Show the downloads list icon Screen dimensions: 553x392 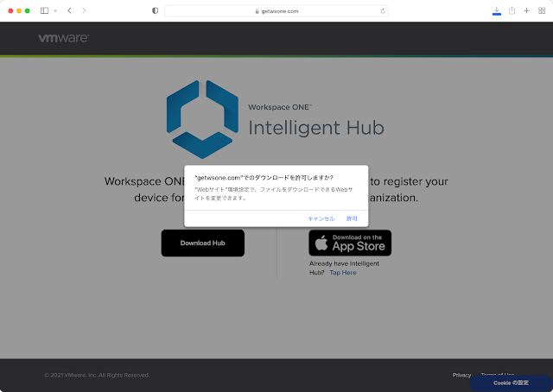point(497,10)
